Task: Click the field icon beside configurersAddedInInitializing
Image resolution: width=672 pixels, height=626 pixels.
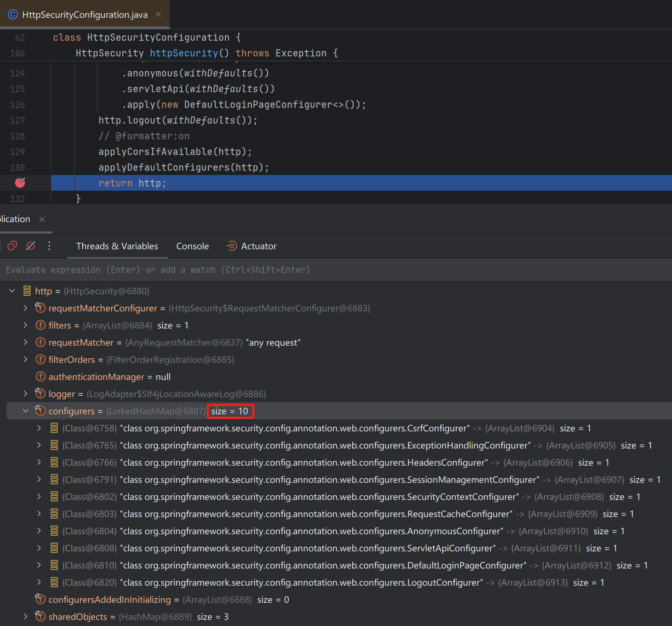Action: (x=40, y=599)
